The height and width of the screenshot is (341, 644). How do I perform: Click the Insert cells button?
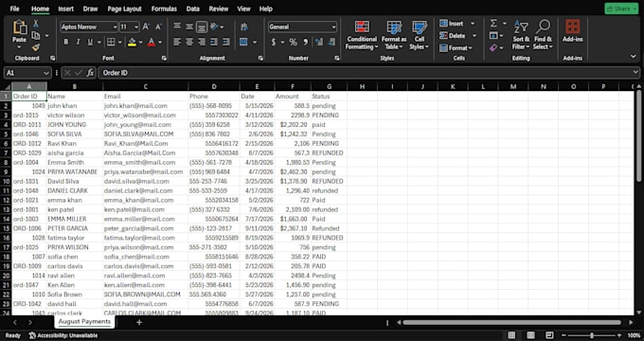pyautogui.click(x=452, y=24)
